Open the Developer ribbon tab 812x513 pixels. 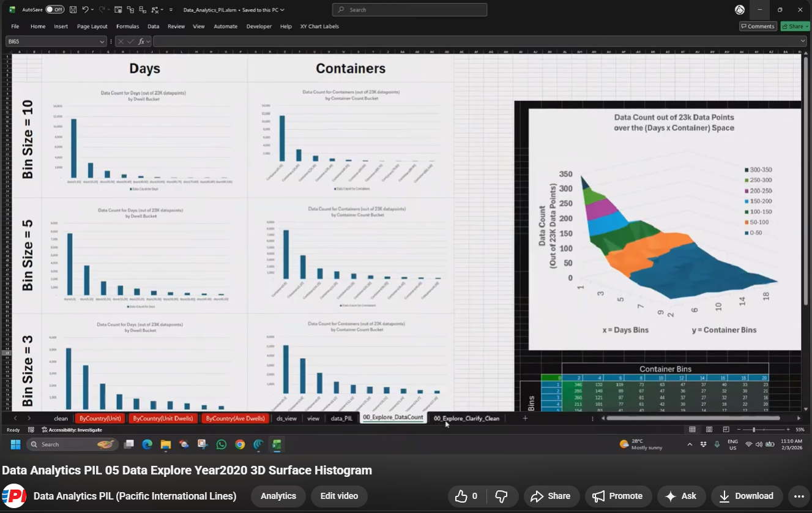coord(259,26)
